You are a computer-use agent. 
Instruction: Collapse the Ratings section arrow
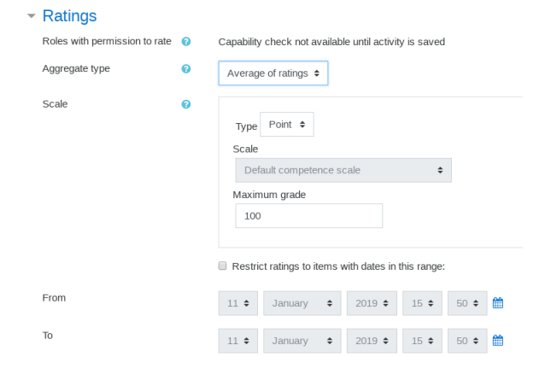click(x=32, y=16)
